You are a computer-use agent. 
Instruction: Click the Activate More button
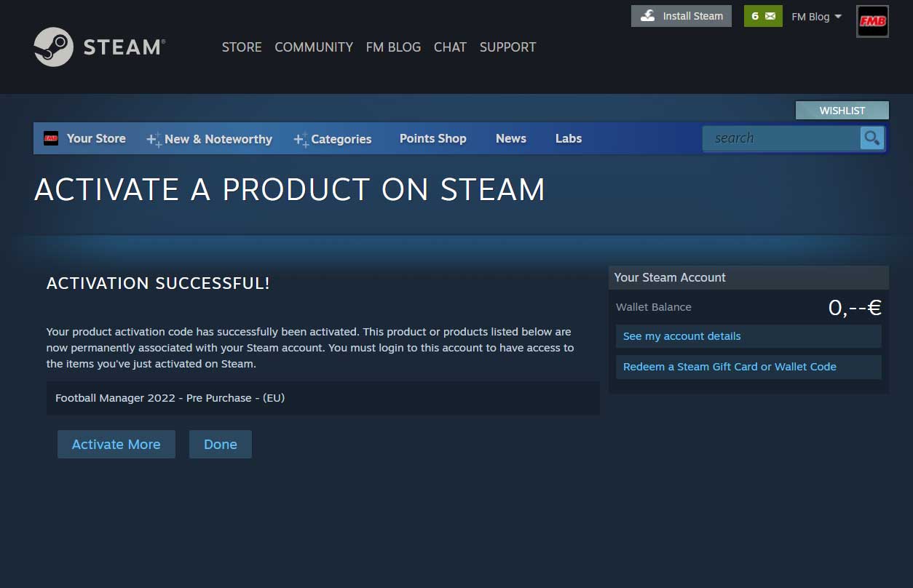pyautogui.click(x=116, y=445)
